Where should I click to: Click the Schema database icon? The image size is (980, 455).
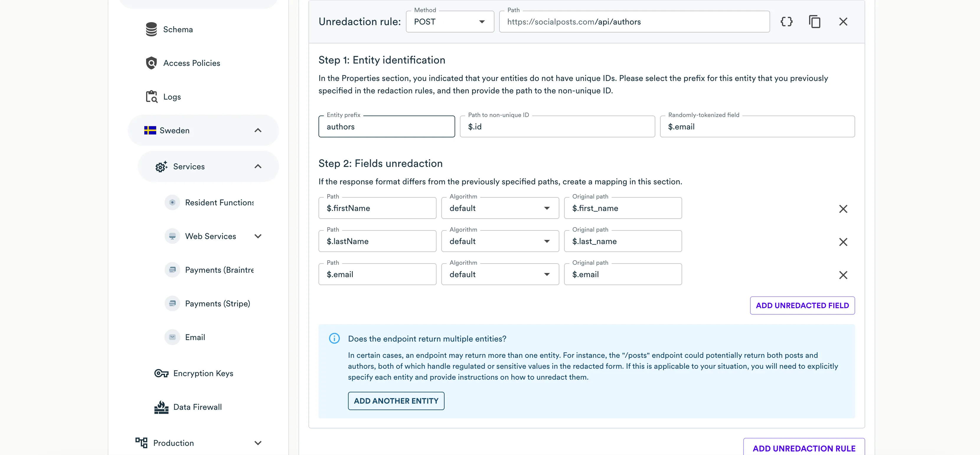coord(151,29)
